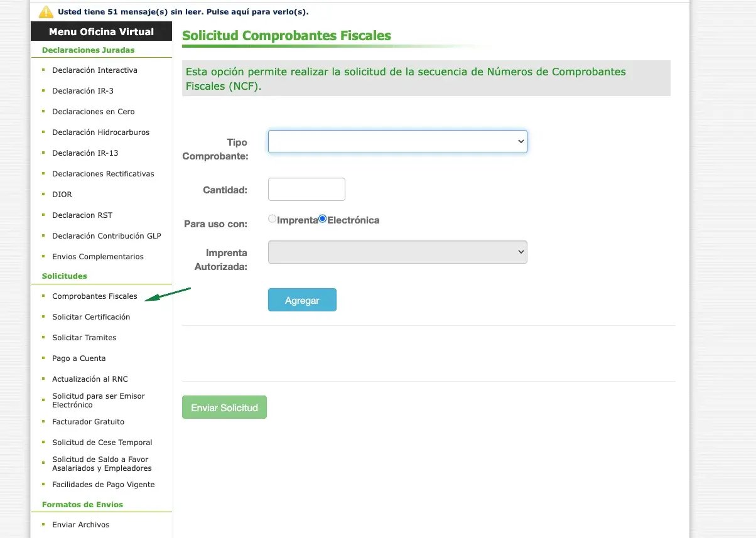756x538 pixels.
Task: Open Declaración Contribución GLP
Action: 107,236
